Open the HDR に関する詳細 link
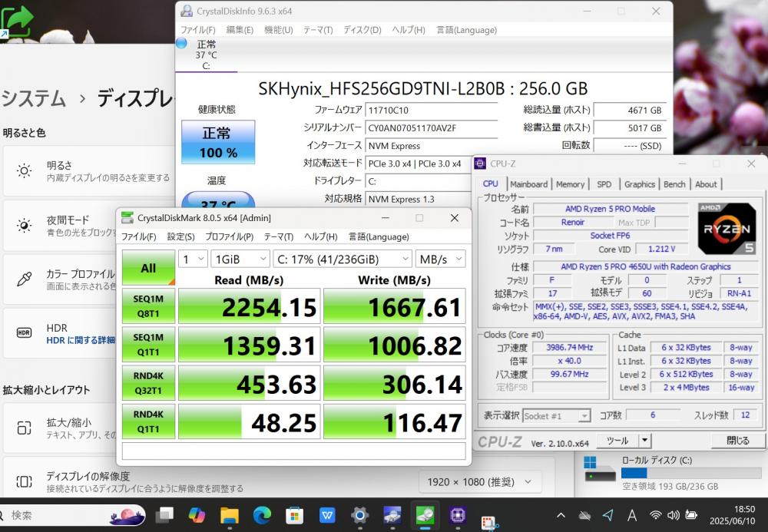 pos(81,340)
